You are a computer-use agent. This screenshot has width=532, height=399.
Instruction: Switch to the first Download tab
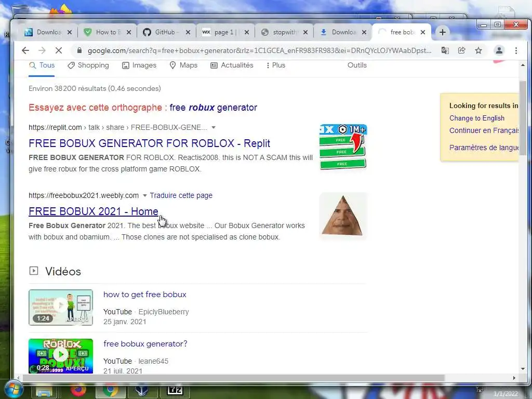(x=48, y=32)
